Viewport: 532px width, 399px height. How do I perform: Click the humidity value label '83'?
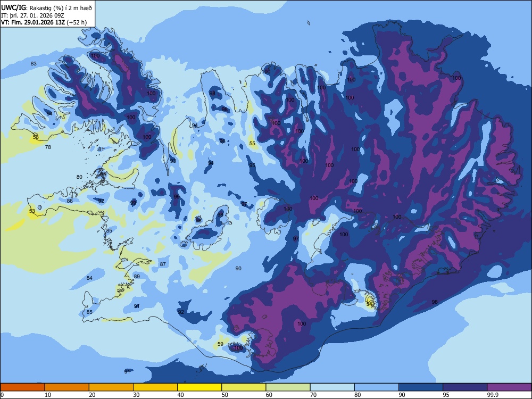34,64
